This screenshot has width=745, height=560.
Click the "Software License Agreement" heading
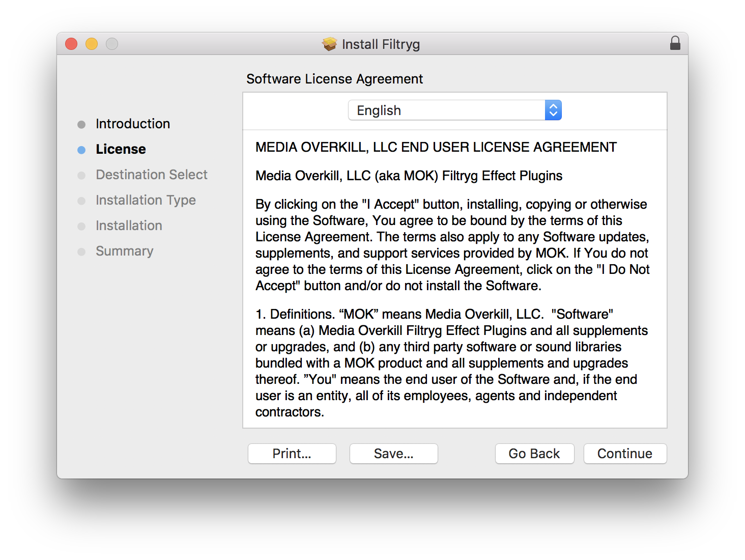click(x=335, y=79)
